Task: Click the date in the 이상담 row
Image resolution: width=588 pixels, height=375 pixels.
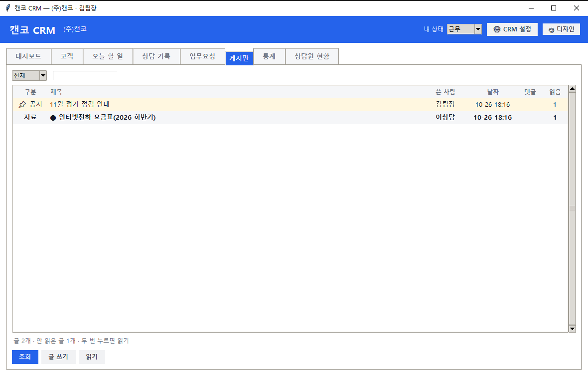Action: point(493,118)
